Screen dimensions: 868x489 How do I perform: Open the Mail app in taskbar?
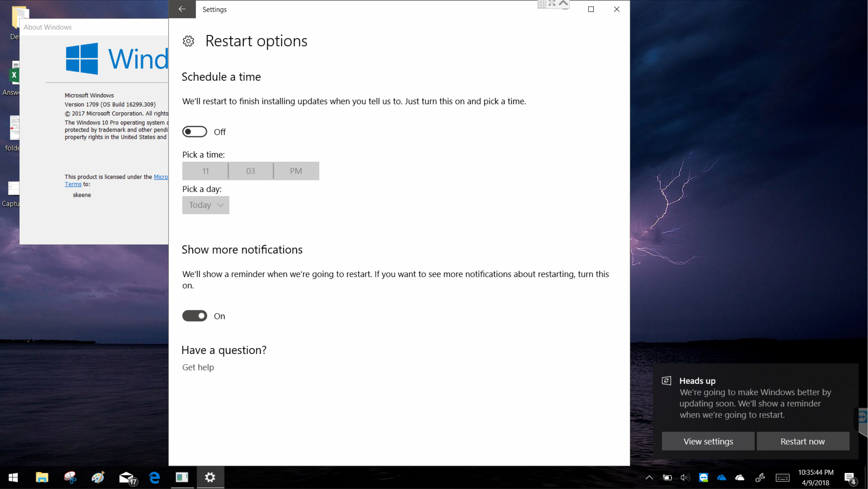[127, 478]
